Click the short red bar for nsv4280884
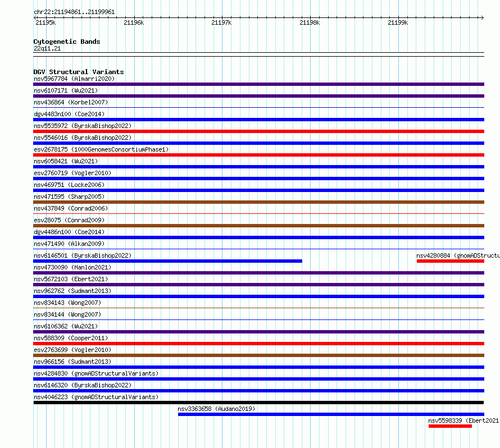 click(451, 261)
